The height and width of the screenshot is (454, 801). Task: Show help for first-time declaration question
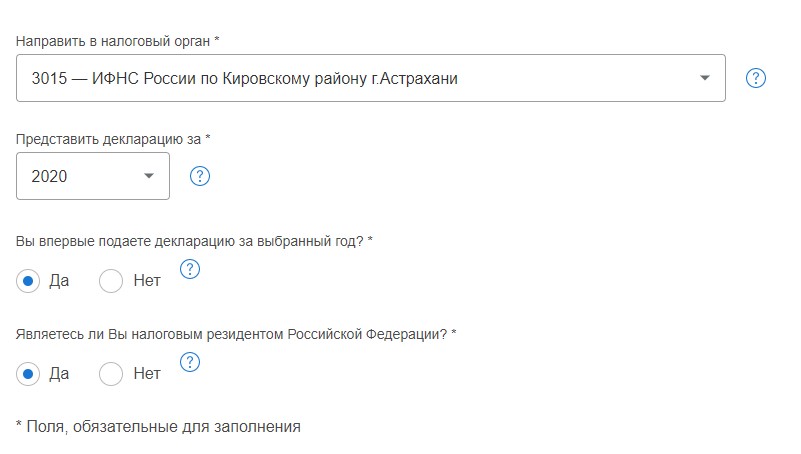coord(190,269)
